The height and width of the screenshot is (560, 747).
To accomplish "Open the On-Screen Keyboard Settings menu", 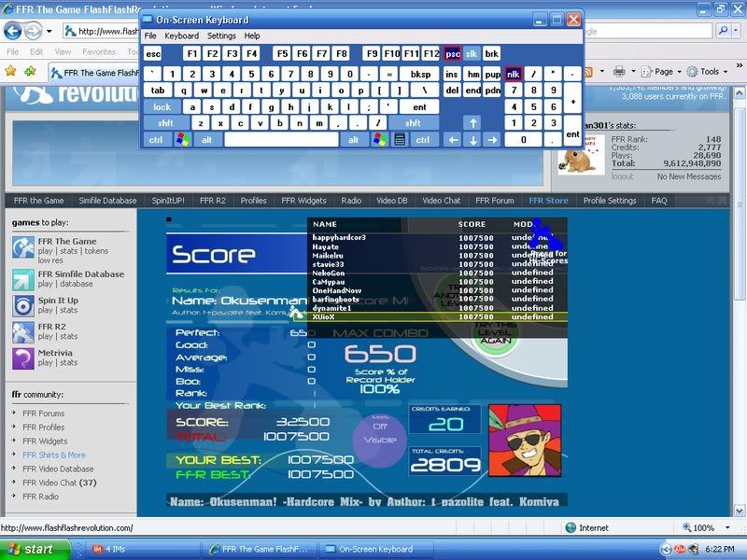I will pyautogui.click(x=221, y=35).
